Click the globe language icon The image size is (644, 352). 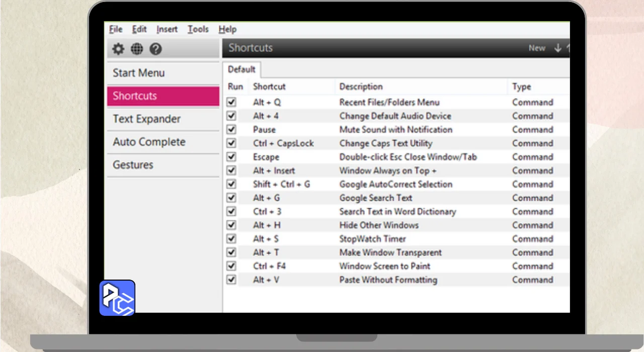pyautogui.click(x=137, y=49)
